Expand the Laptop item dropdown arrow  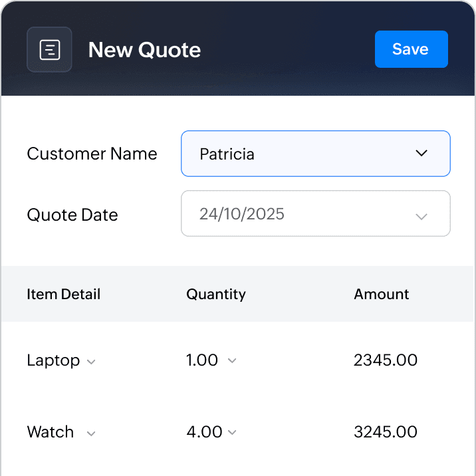(x=92, y=362)
